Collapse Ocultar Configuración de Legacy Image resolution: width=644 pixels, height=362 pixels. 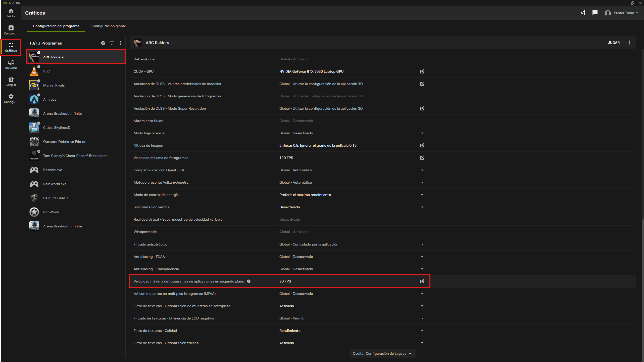[382, 353]
